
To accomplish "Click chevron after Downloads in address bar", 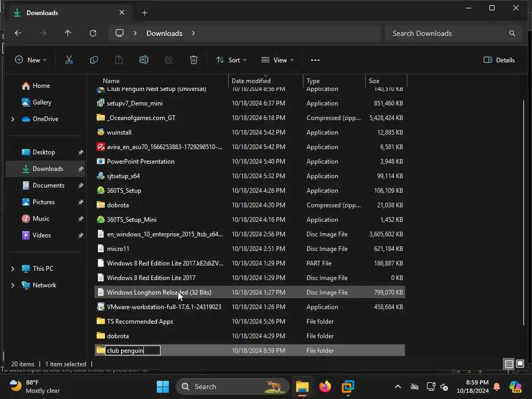I will pos(193,33).
